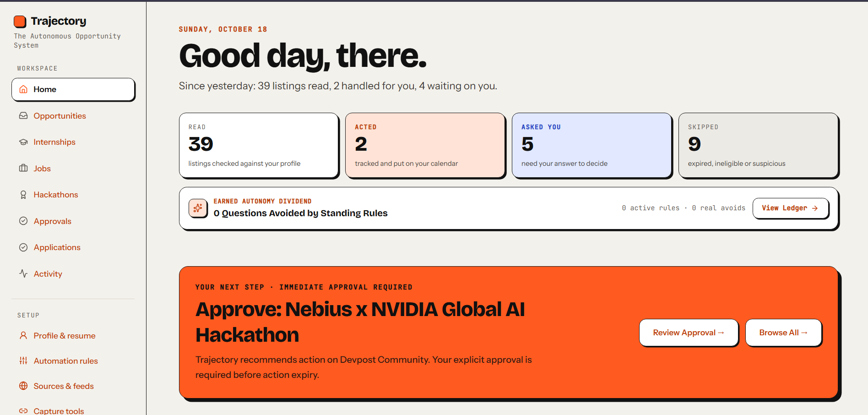The height and width of the screenshot is (415, 868).
Task: Click the Profile & resume person icon
Action: tap(23, 335)
